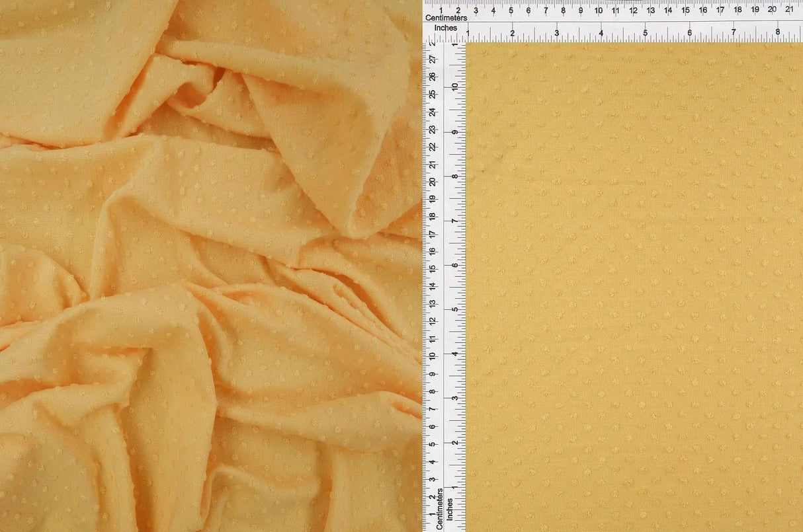
Task: Click the 15 centimeter mark on vertical ruler
Action: (x=433, y=269)
